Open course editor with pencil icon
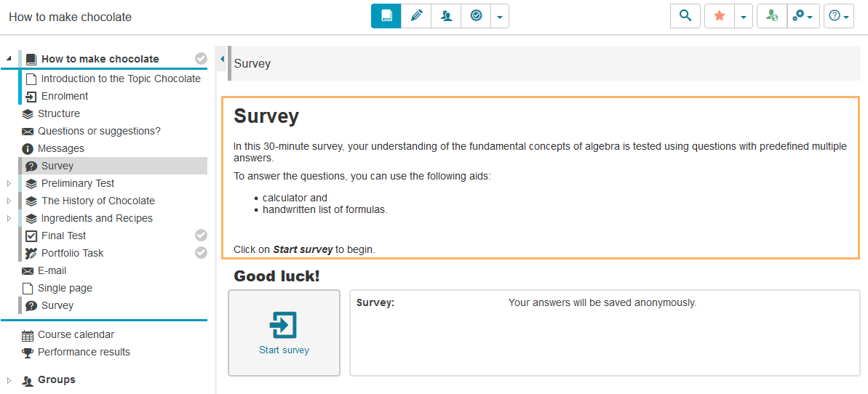 (x=416, y=16)
